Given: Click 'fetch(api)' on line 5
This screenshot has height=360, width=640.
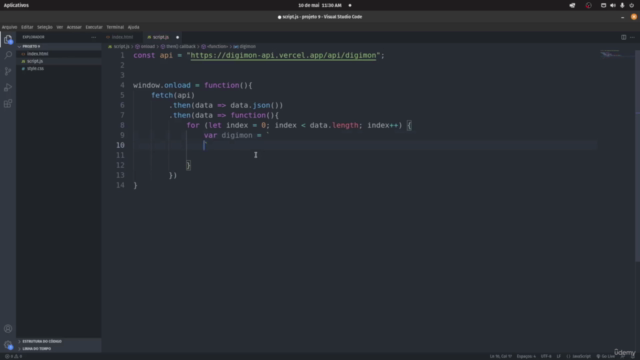Looking at the screenshot, I should [173, 96].
